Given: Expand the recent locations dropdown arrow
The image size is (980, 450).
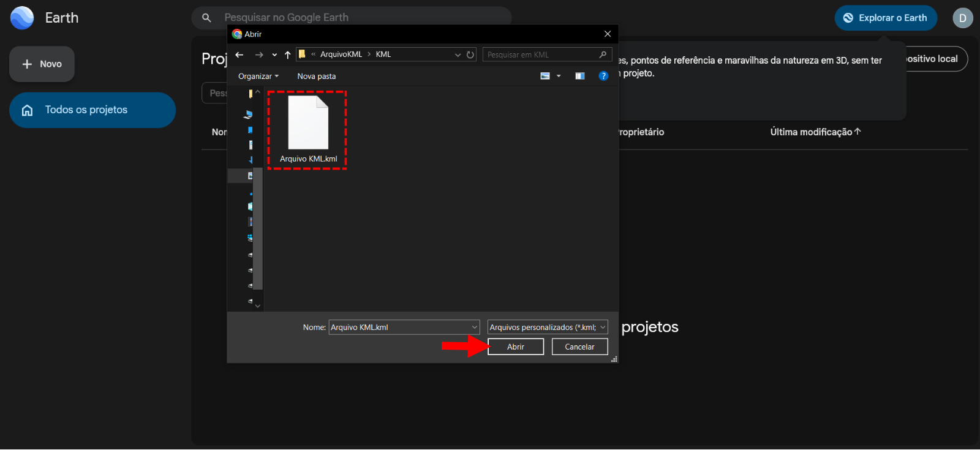Looking at the screenshot, I should click(x=274, y=54).
